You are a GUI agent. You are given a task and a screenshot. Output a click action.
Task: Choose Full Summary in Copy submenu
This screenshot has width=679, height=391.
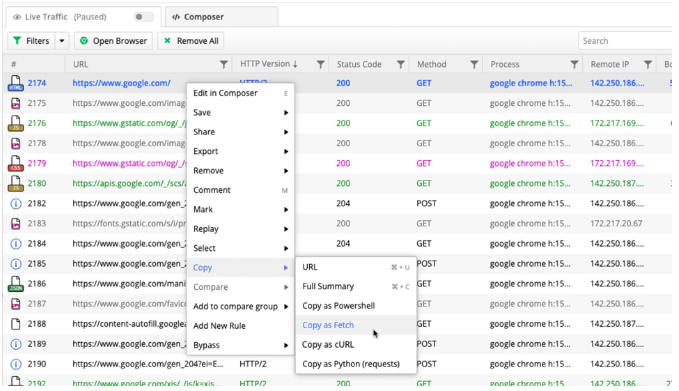point(356,286)
